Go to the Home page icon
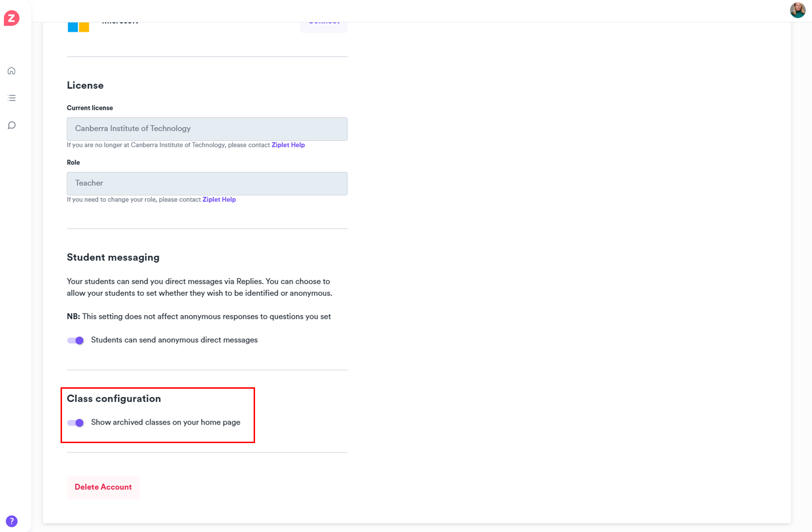 pos(12,71)
